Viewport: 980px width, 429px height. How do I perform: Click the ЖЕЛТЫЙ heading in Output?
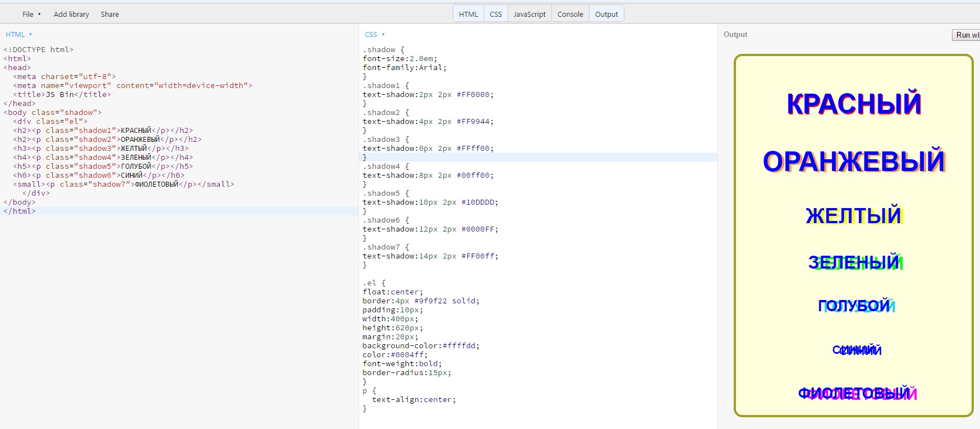854,215
